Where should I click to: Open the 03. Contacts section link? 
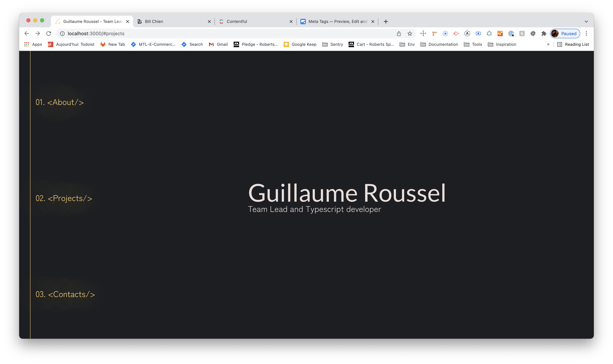coord(65,294)
